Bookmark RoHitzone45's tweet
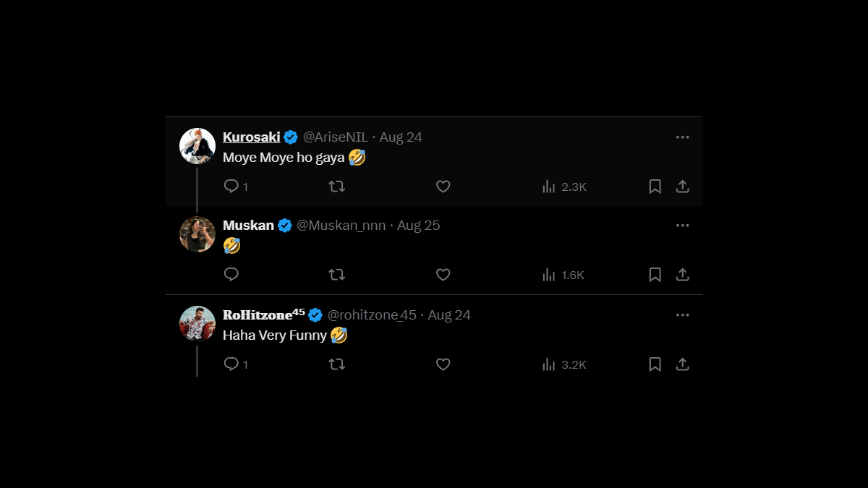This screenshot has width=868, height=488. point(655,364)
